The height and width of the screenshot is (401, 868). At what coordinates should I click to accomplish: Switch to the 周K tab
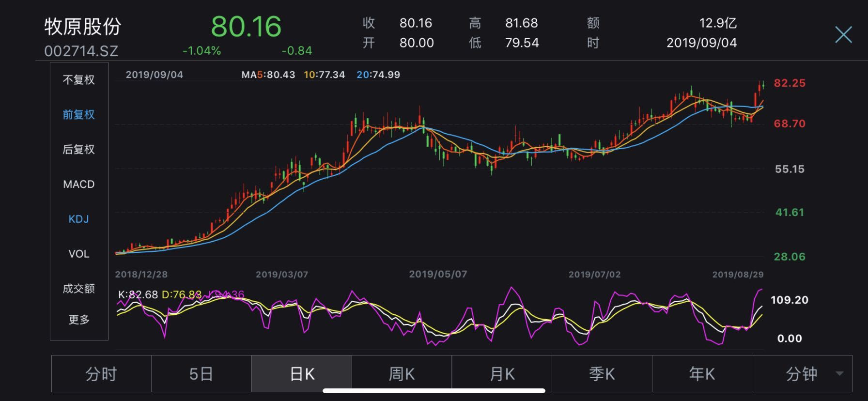(402, 374)
